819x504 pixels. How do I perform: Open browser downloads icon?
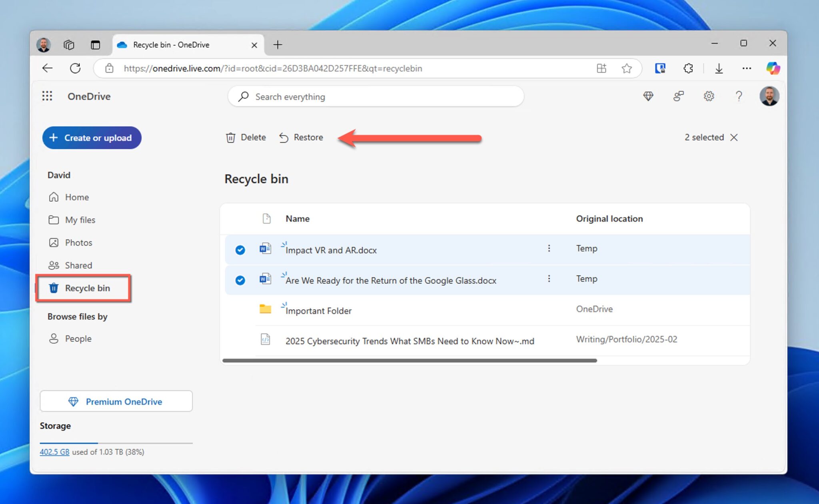tap(719, 68)
